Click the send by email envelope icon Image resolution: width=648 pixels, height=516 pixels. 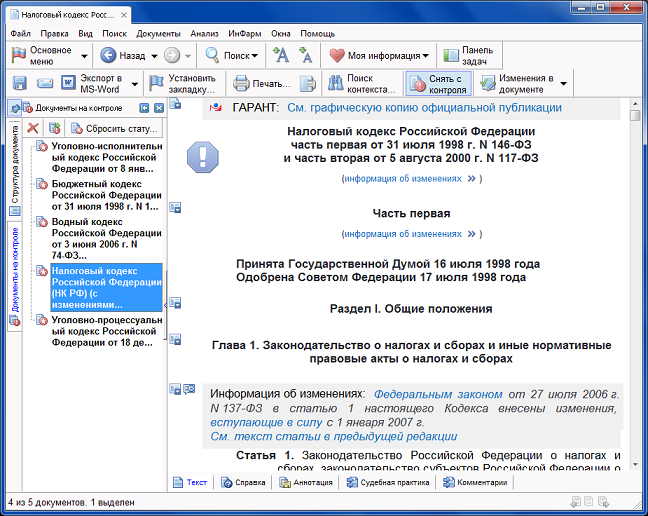point(45,83)
